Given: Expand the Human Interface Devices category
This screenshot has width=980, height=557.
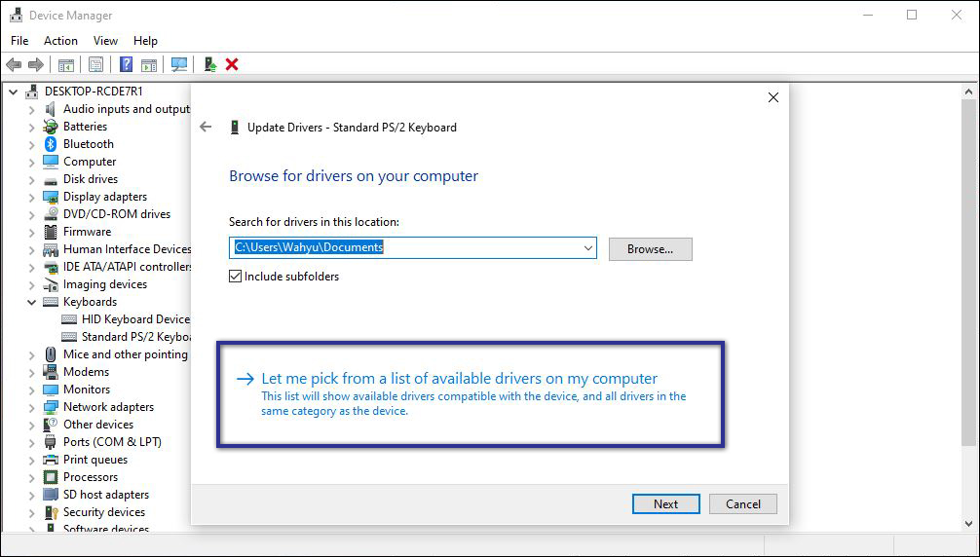Looking at the screenshot, I should pyautogui.click(x=31, y=250).
